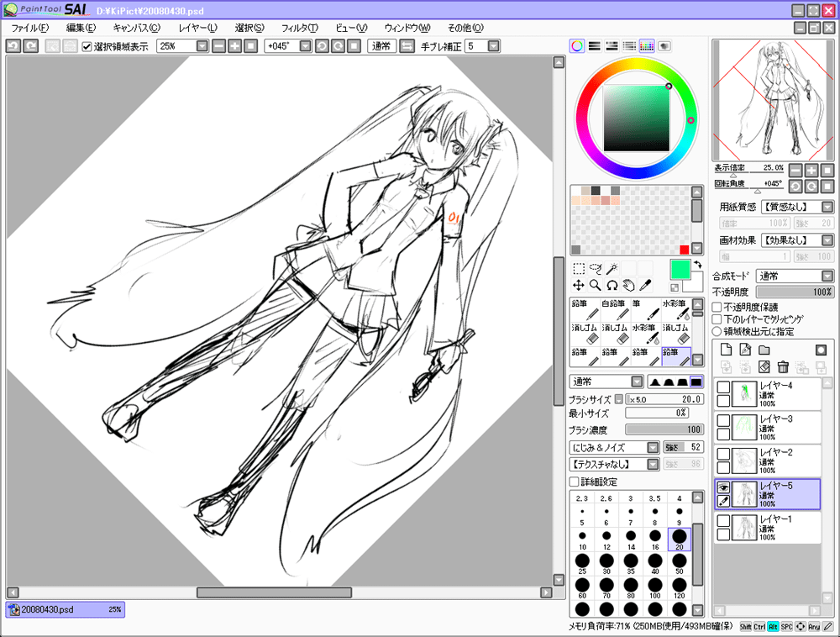Open the 【テクスチャなし】 dropdown
Screen dimensions: 840x637
(x=653, y=464)
